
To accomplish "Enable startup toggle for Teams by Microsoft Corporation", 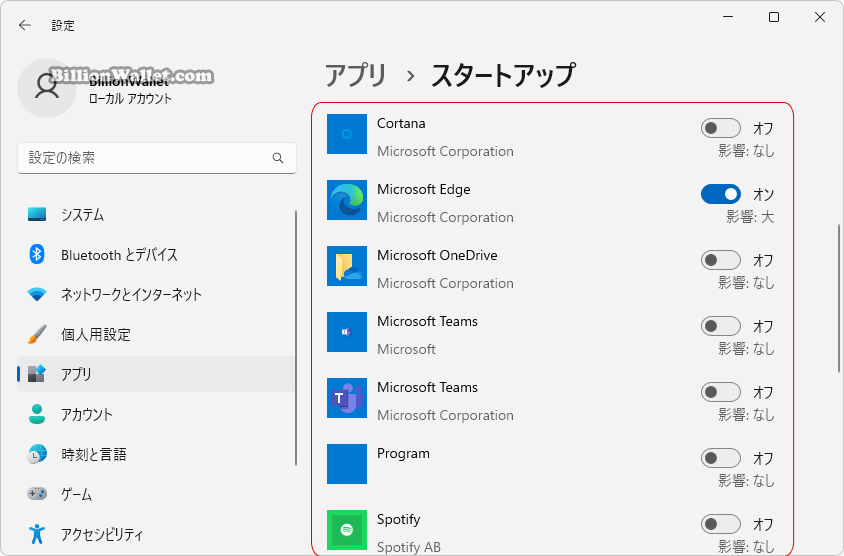I will coord(720,392).
